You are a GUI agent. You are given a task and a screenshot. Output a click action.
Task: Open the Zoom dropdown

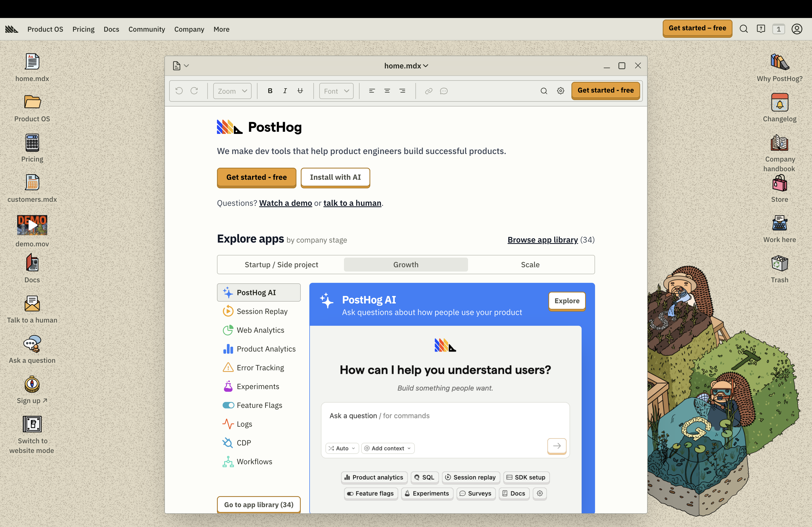(x=232, y=91)
